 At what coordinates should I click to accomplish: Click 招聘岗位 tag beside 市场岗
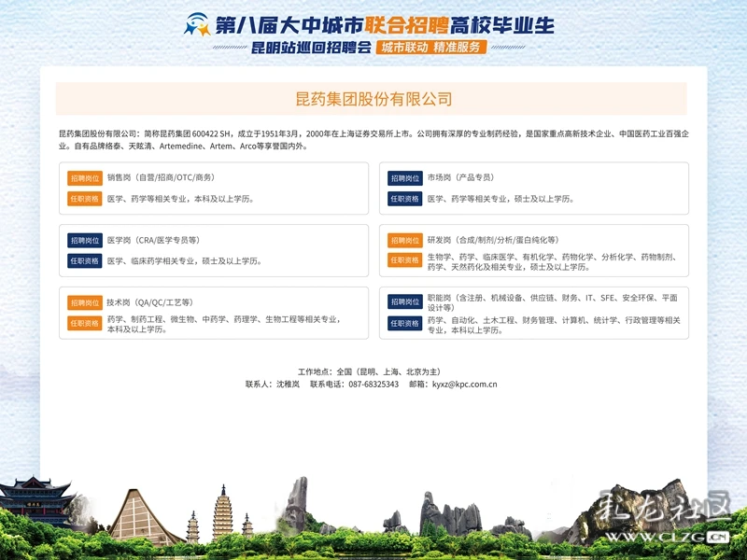pyautogui.click(x=405, y=178)
